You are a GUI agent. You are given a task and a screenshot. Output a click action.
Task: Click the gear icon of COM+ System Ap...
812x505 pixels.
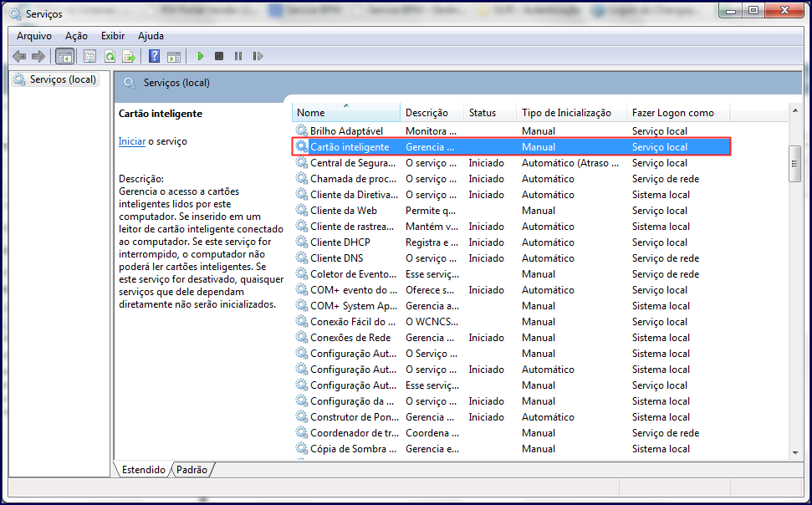coord(301,305)
